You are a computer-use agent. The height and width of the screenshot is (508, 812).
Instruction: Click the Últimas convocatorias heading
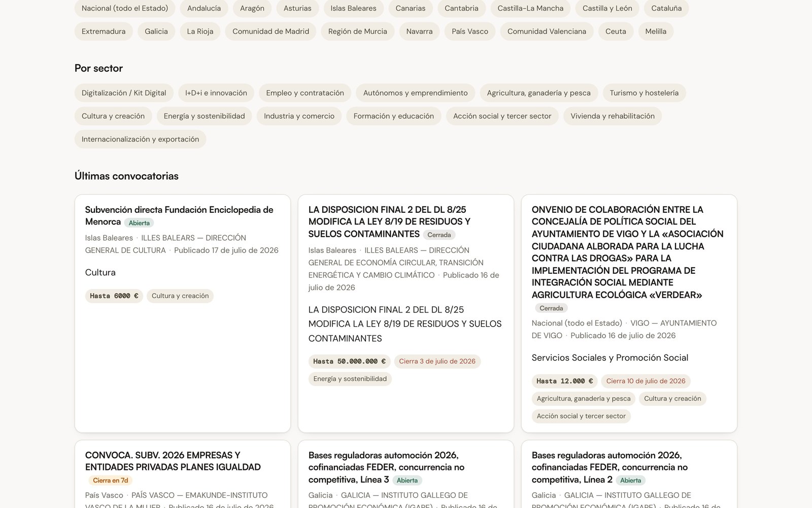[126, 176]
